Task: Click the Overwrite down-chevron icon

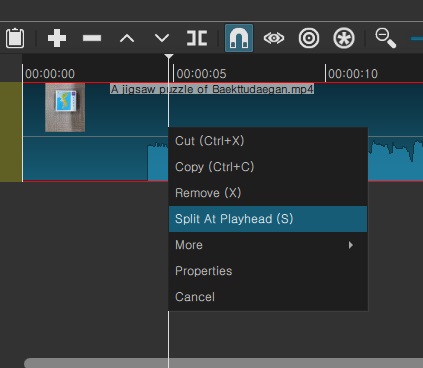Action: tap(162, 38)
